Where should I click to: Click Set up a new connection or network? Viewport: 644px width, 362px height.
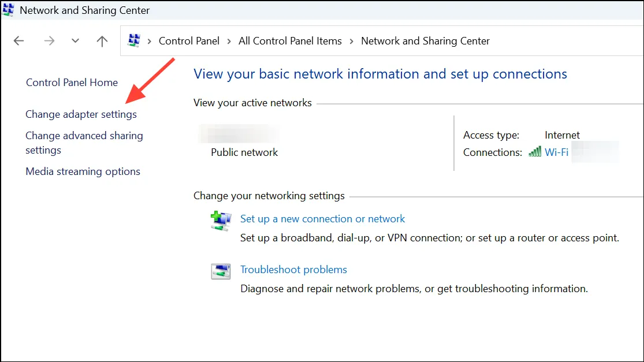(x=322, y=219)
